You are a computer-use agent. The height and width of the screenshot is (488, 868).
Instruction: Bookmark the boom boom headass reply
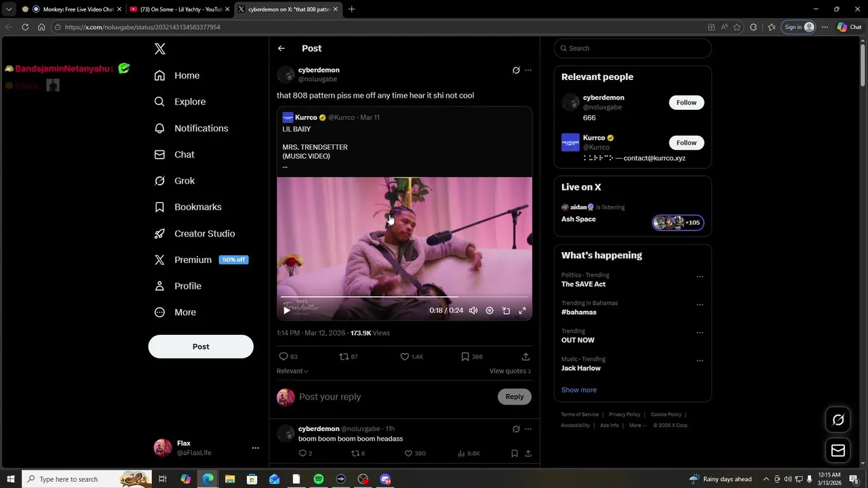pos(515,453)
